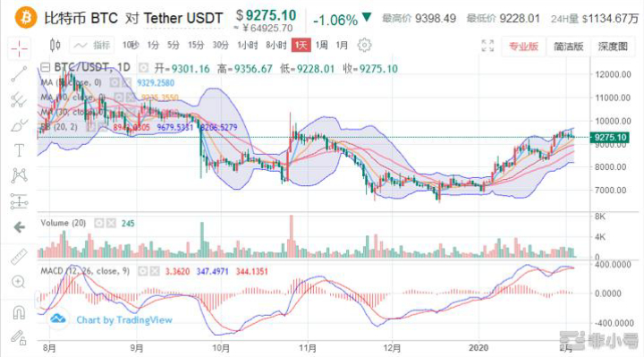Screen dimensions: 644x357
Task: Collapse the BTC/USDT legend box
Action: point(45,67)
